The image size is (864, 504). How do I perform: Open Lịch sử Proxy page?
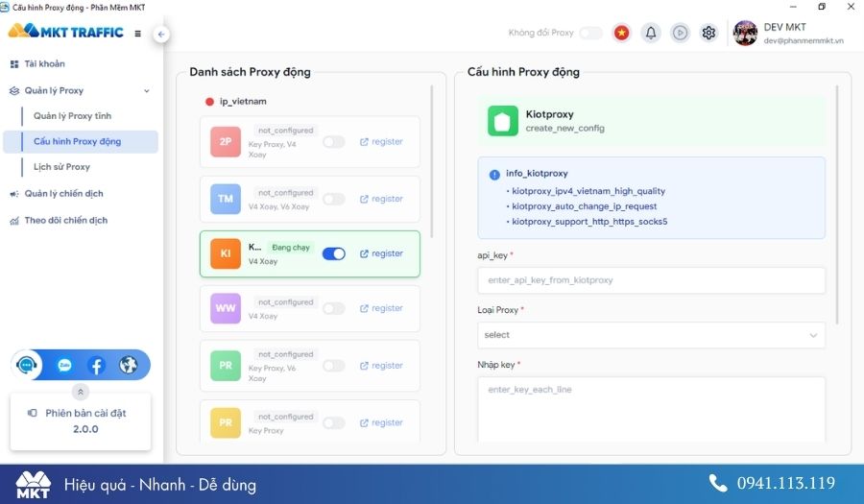[x=61, y=167]
